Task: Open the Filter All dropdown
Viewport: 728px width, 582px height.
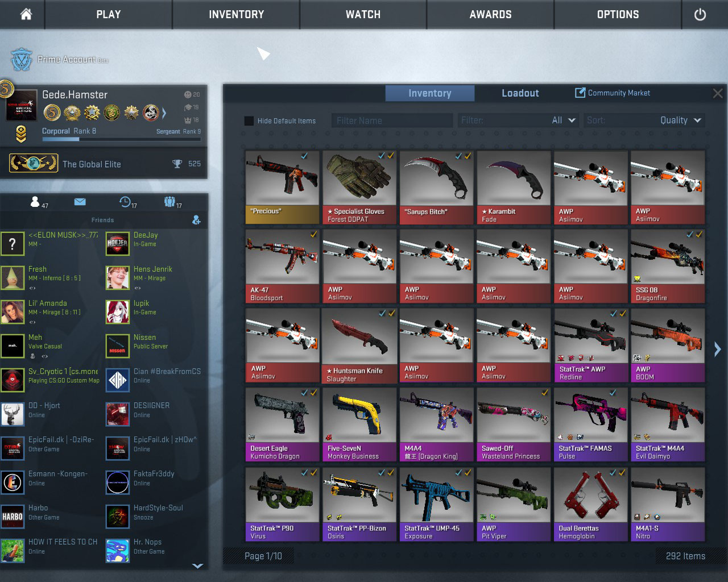Action: 518,120
